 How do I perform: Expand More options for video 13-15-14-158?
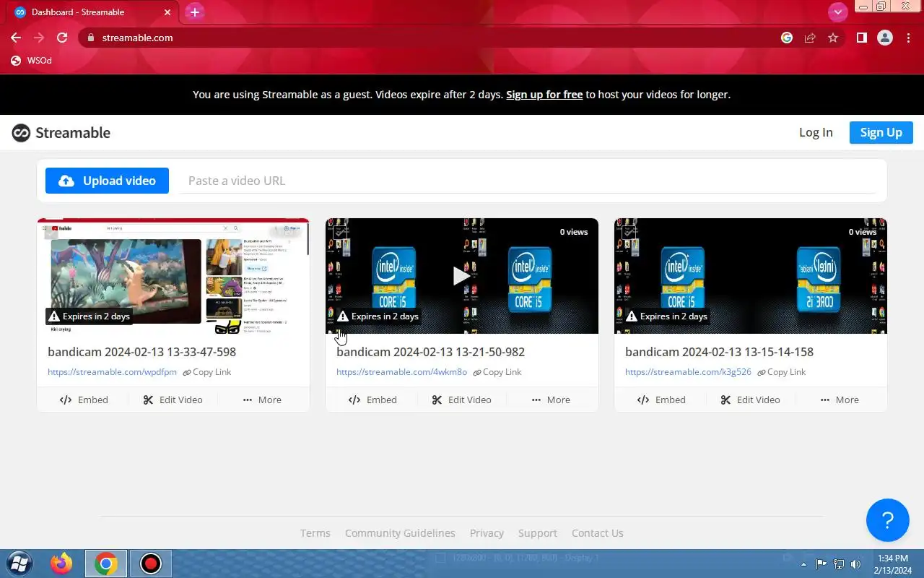(x=840, y=400)
